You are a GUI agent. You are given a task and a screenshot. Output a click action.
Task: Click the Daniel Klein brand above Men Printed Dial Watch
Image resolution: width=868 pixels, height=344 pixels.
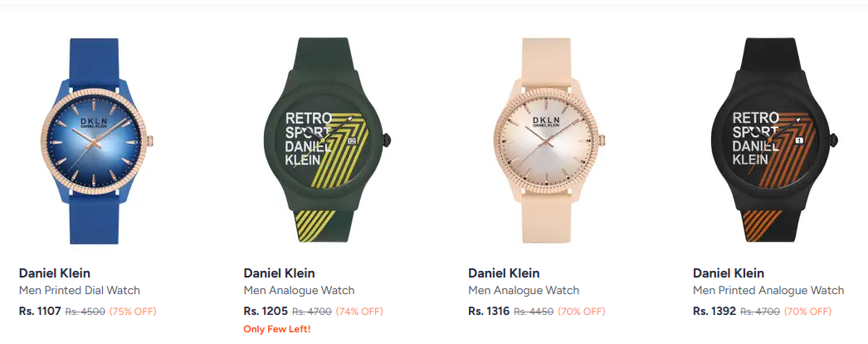[55, 273]
